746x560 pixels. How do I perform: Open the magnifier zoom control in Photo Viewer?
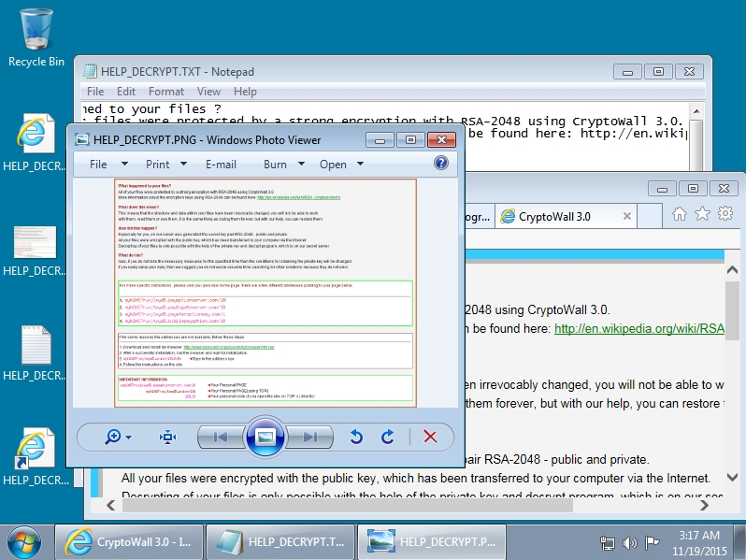pyautogui.click(x=118, y=437)
